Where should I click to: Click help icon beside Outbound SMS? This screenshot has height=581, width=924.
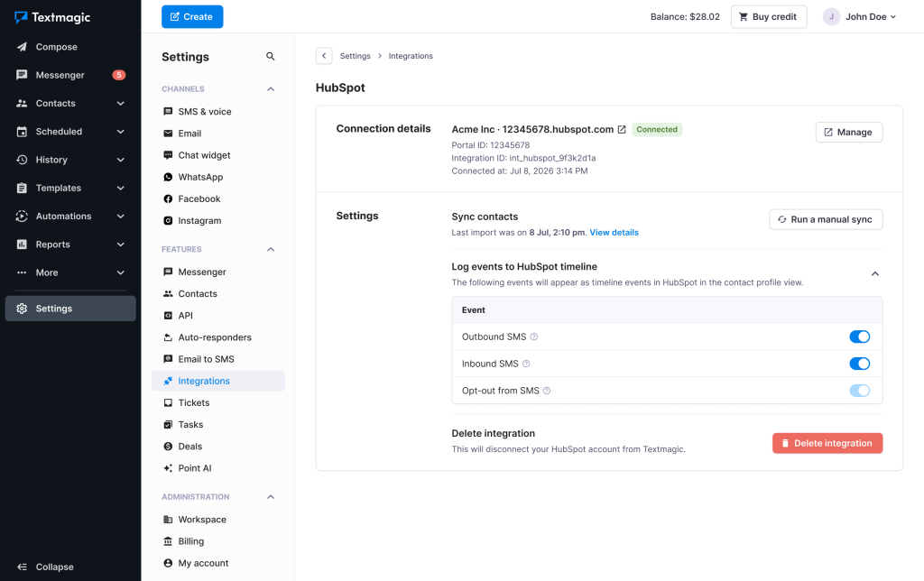(534, 337)
